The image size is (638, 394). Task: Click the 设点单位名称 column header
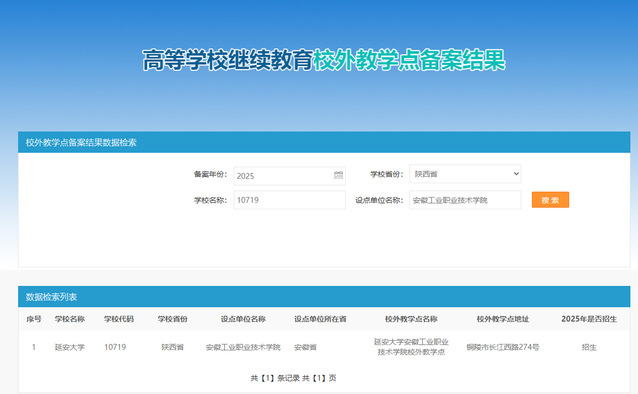click(x=243, y=319)
